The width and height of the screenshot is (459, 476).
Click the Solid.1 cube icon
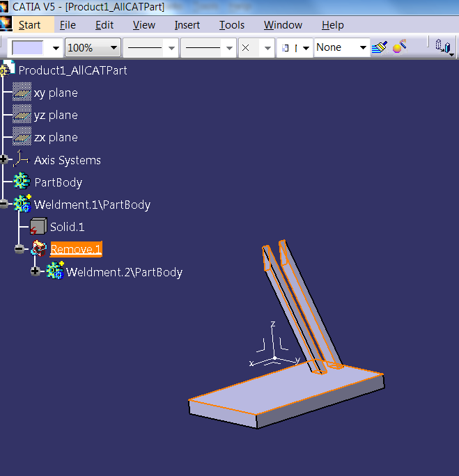click(x=38, y=226)
